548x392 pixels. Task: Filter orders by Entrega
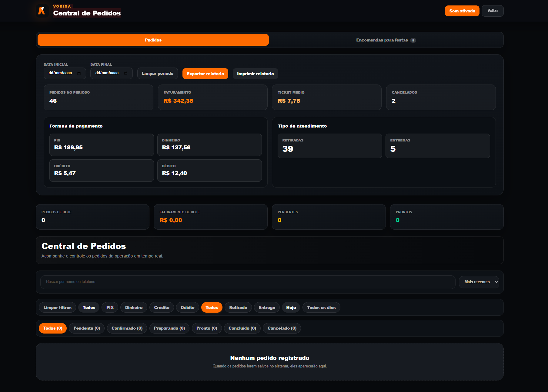(x=267, y=307)
